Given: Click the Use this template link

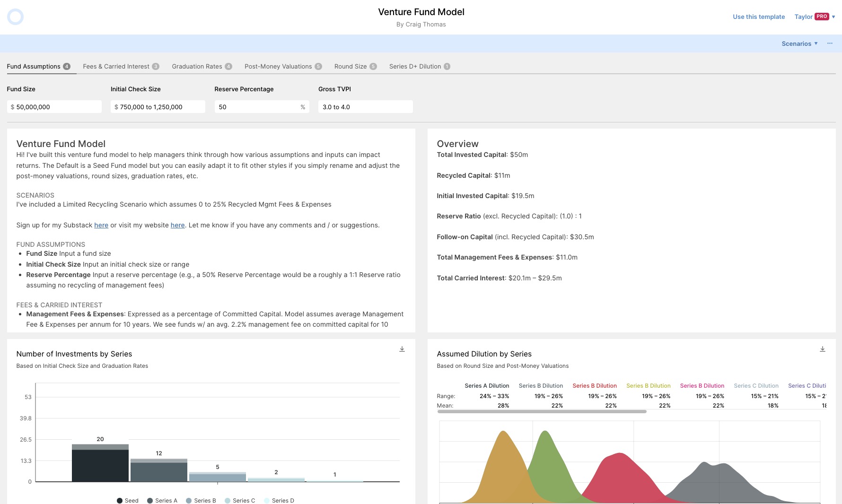Looking at the screenshot, I should click(759, 17).
